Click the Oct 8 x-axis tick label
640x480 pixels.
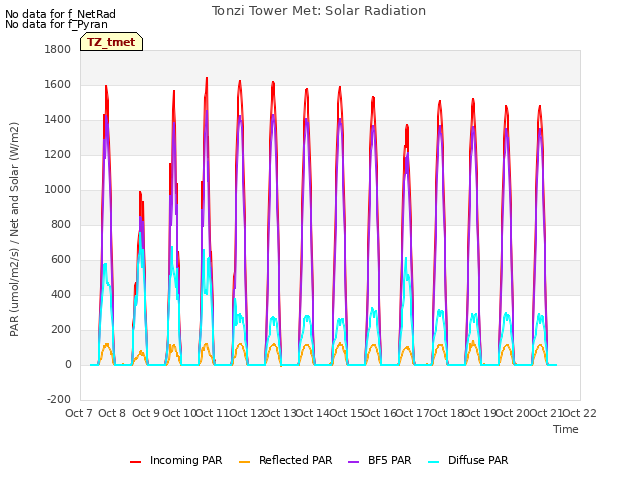point(112,413)
